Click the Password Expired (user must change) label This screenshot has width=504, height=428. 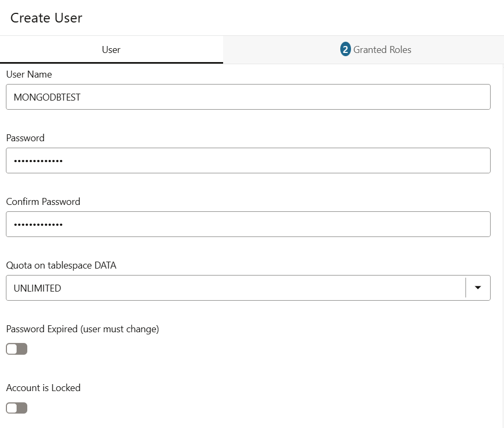(x=82, y=329)
